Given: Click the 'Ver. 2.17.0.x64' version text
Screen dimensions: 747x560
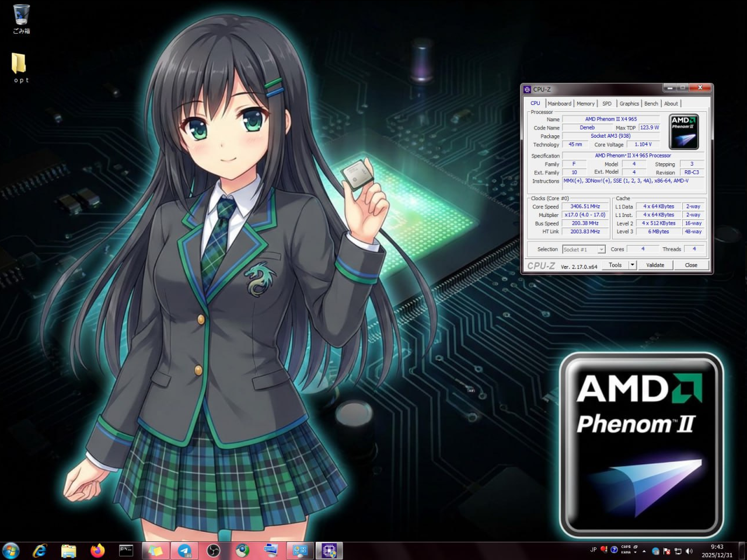Looking at the screenshot, I should coord(579,267).
